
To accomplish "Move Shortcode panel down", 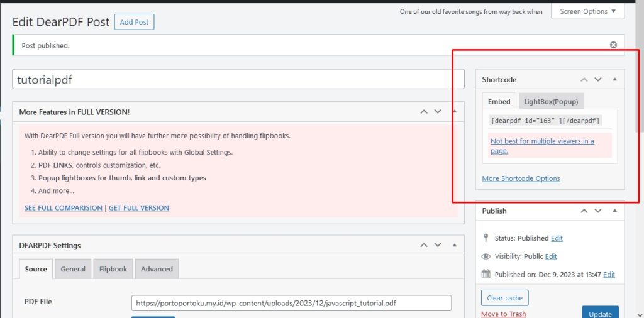I will [x=598, y=79].
